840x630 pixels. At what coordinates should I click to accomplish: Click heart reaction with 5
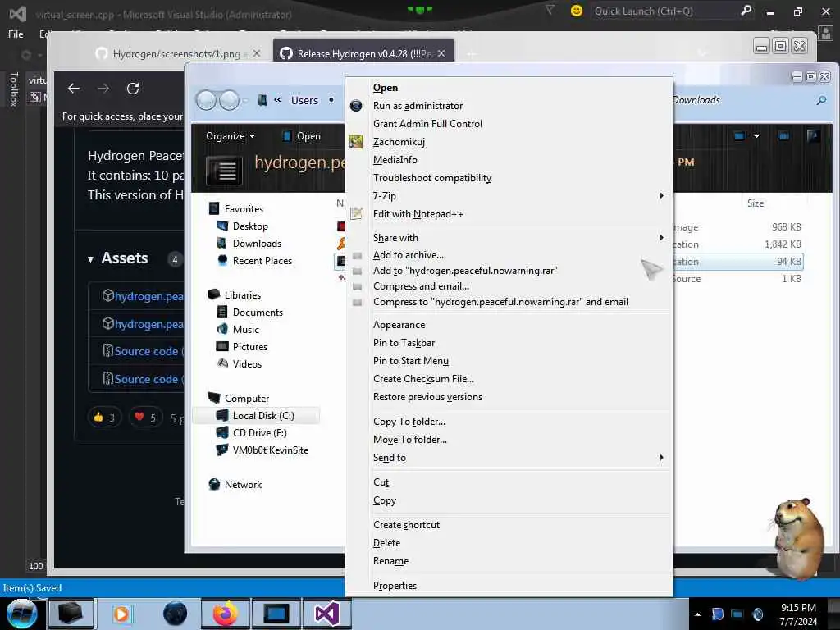(x=145, y=418)
